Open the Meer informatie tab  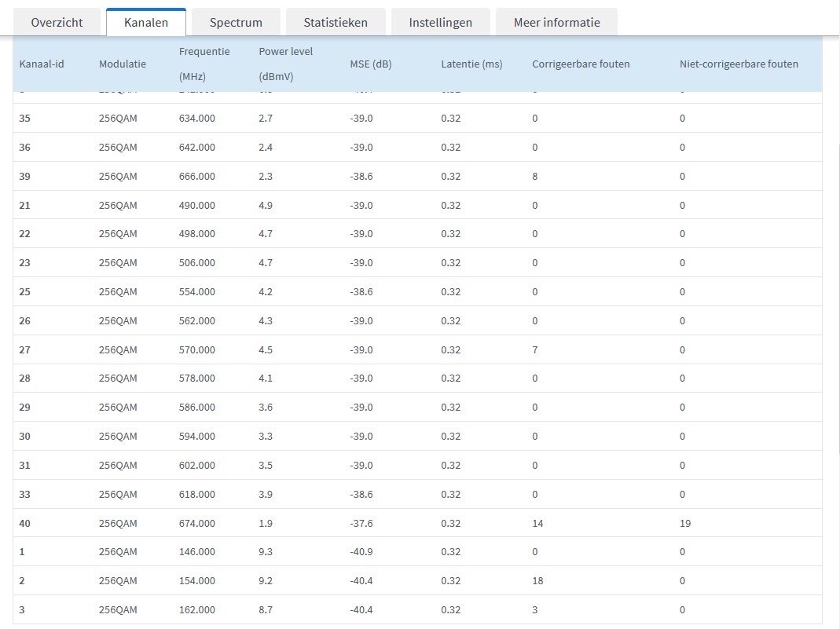pyautogui.click(x=556, y=23)
